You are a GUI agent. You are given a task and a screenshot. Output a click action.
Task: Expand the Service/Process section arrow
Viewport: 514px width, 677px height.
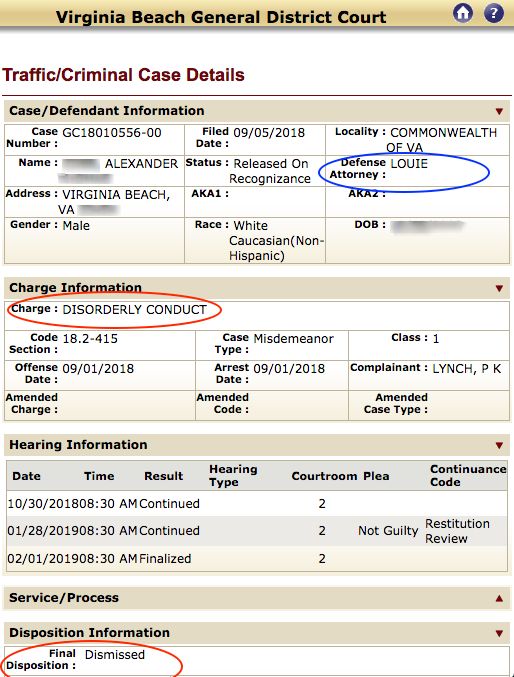click(499, 598)
